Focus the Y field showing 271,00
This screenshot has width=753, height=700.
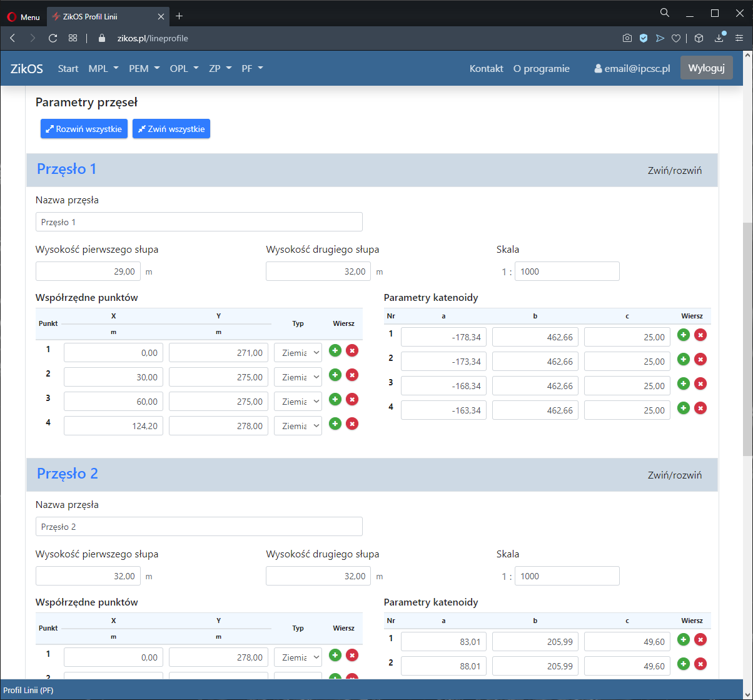point(218,353)
